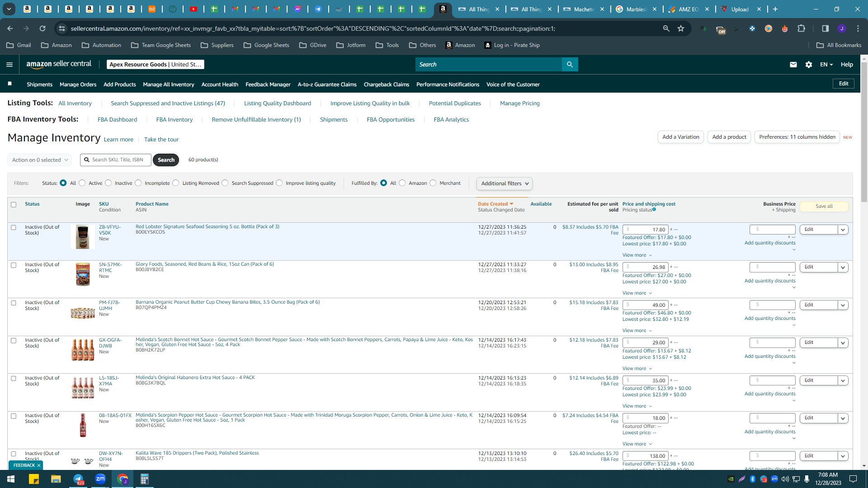Screen dimensions: 868x488
Task: Open Account Health menu item
Action: [x=220, y=84]
